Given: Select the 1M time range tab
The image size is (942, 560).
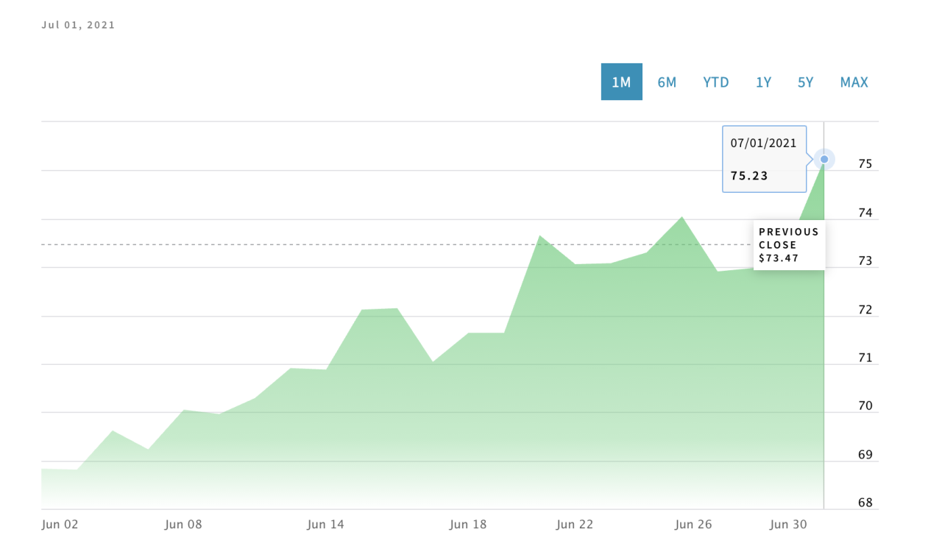Looking at the screenshot, I should pyautogui.click(x=621, y=82).
